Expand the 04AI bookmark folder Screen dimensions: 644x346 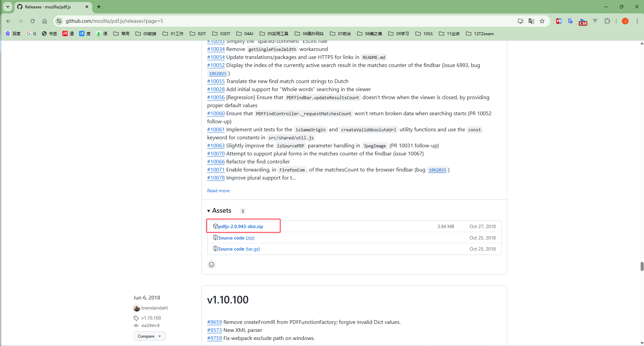coord(245,33)
